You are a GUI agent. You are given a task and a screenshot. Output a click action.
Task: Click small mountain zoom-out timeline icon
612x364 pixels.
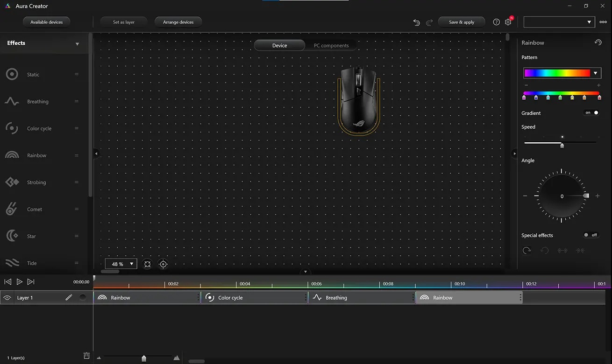click(x=99, y=358)
